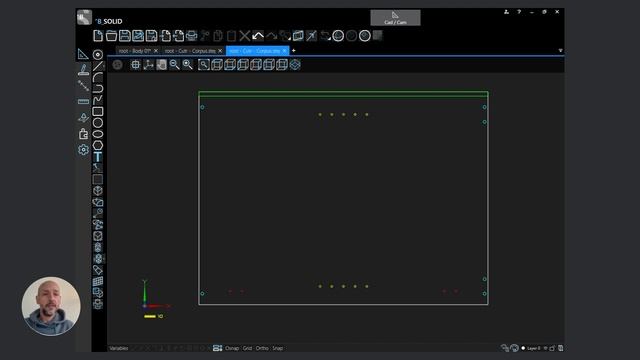
Task: Click the B_SOLID application logo
Action: [x=84, y=18]
